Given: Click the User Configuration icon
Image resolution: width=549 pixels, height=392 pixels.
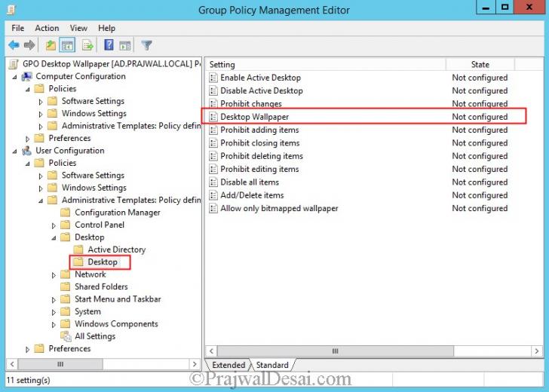Looking at the screenshot, I should click(26, 151).
